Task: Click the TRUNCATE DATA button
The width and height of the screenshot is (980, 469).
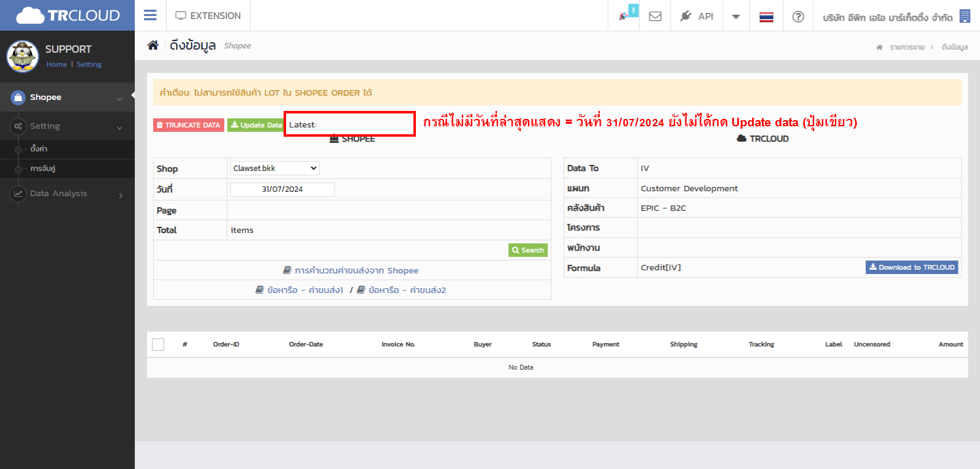Action: 189,125
